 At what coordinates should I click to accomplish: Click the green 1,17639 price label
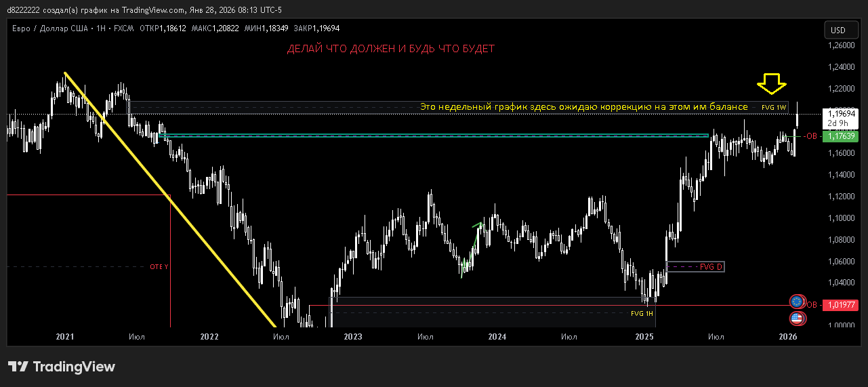[840, 136]
